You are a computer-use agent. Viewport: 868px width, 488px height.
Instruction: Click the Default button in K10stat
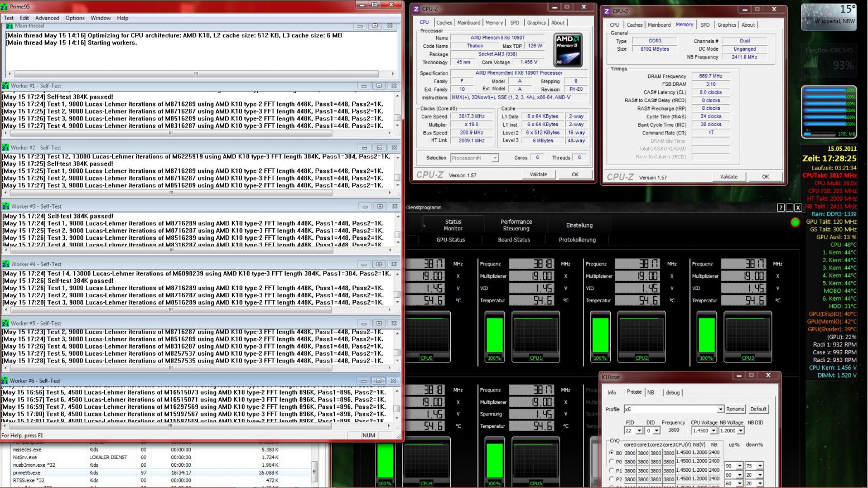[x=758, y=409]
